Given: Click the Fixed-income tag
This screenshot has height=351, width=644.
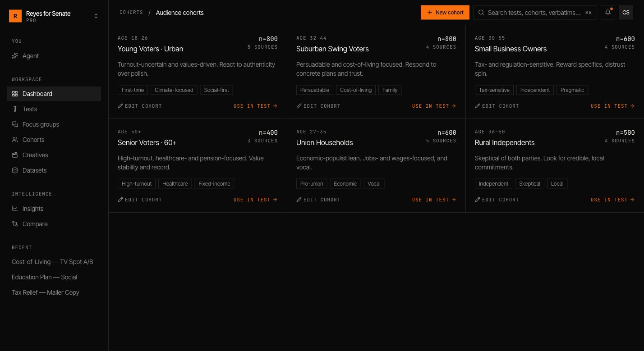Looking at the screenshot, I should (214, 184).
